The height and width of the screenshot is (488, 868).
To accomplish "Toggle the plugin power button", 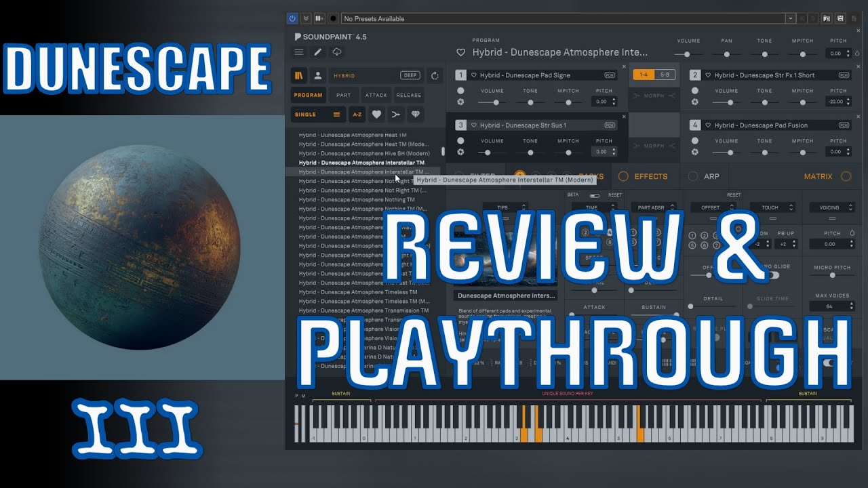I will coord(292,18).
